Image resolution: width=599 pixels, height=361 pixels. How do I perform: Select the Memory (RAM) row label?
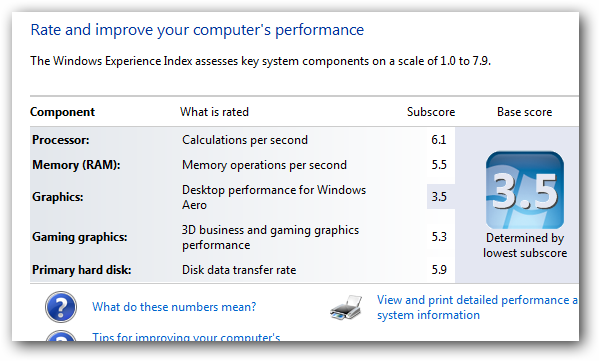(x=76, y=165)
